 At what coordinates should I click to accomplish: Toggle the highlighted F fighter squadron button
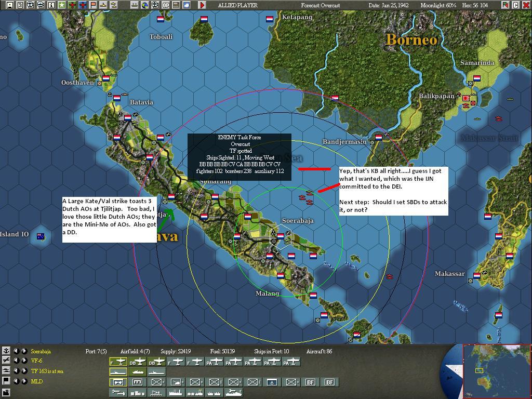click(x=119, y=362)
